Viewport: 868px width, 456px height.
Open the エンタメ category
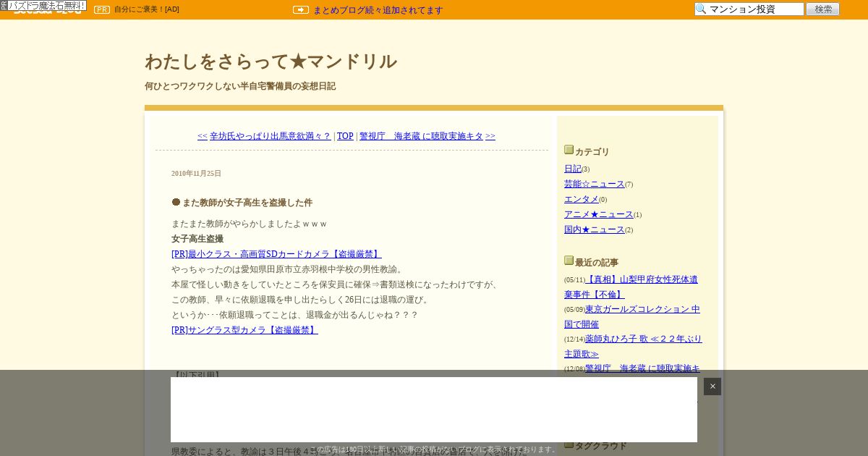click(582, 199)
